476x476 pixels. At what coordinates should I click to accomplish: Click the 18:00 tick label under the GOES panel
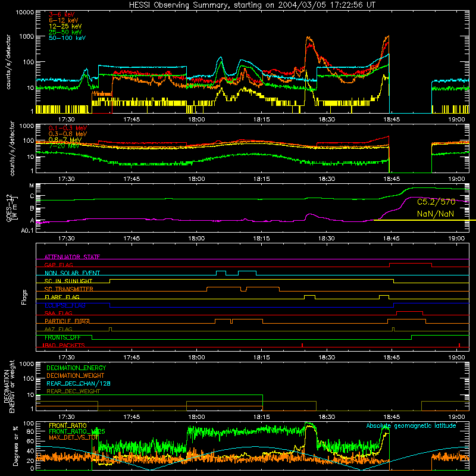(x=196, y=239)
